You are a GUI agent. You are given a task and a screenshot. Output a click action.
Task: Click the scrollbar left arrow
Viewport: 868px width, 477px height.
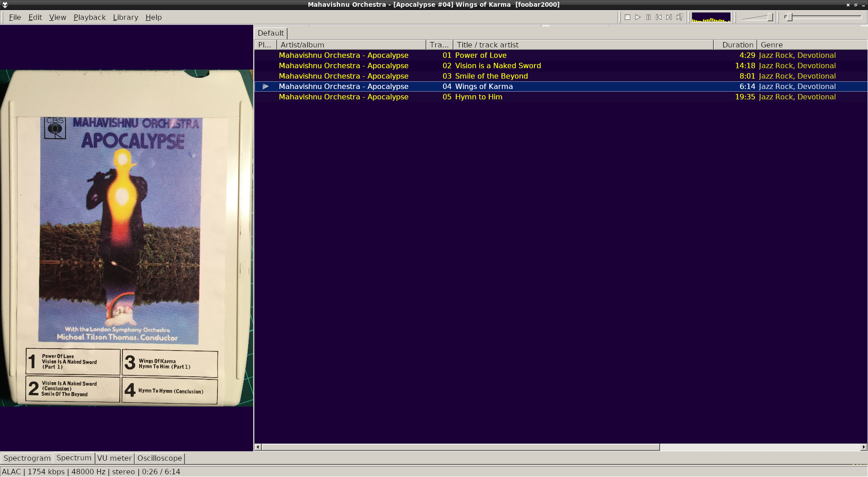[x=258, y=447]
